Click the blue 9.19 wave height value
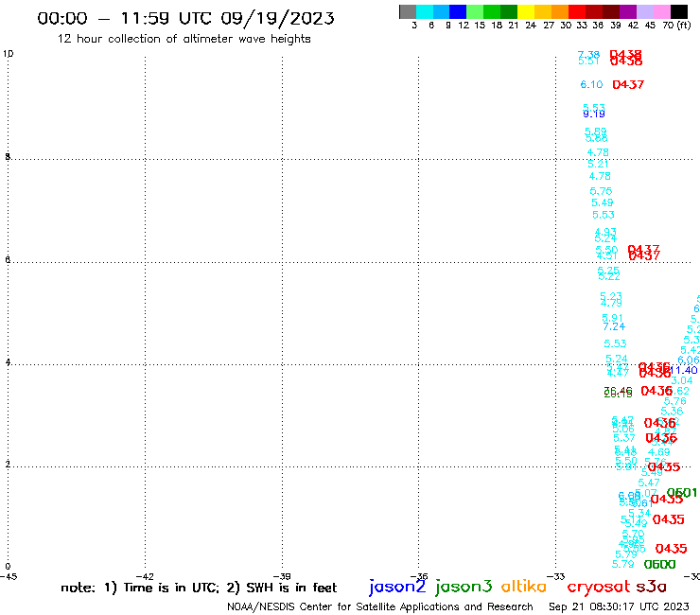Screen dimensions: 700x615 594,114
